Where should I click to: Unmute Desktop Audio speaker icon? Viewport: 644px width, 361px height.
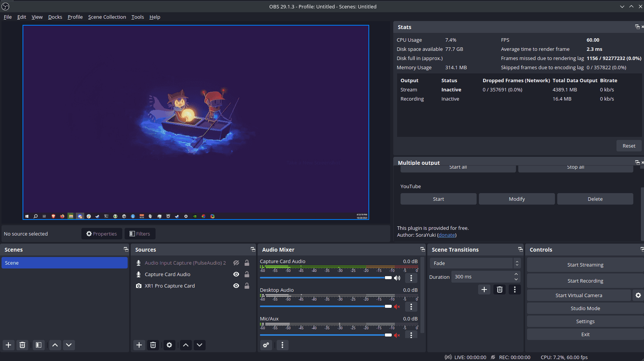pyautogui.click(x=397, y=307)
